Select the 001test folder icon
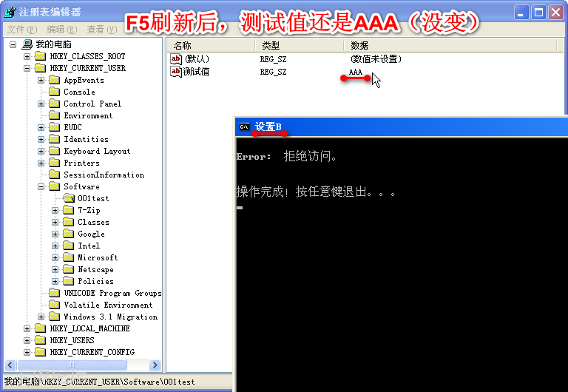 (69, 198)
